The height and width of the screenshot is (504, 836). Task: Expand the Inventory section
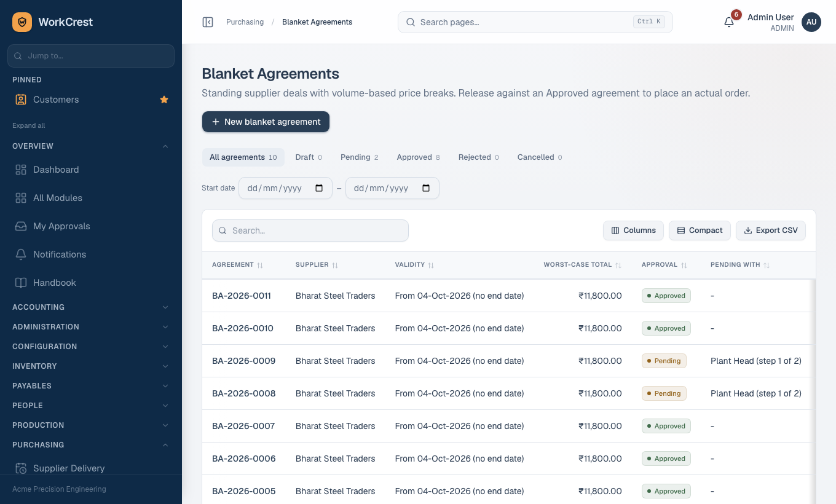point(91,366)
